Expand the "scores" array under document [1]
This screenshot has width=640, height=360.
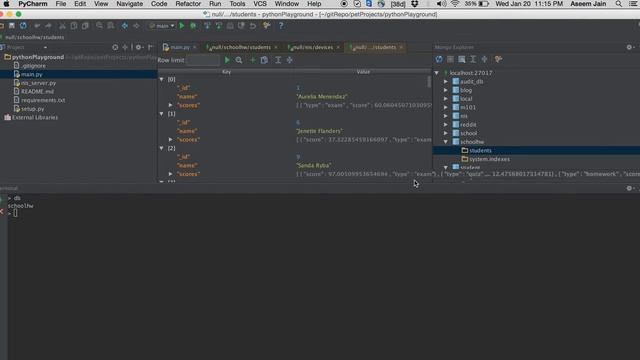pos(171,139)
